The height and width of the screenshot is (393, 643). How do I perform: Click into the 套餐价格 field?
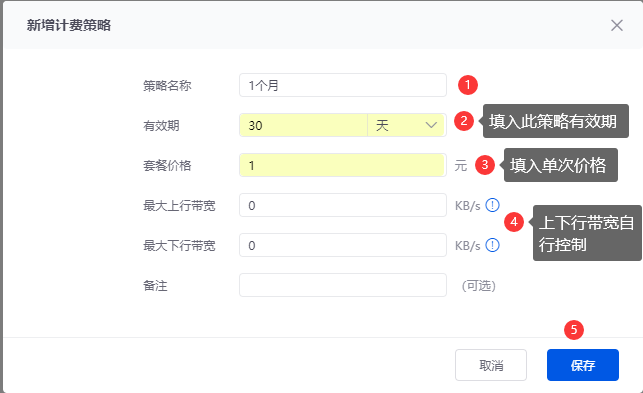point(343,165)
